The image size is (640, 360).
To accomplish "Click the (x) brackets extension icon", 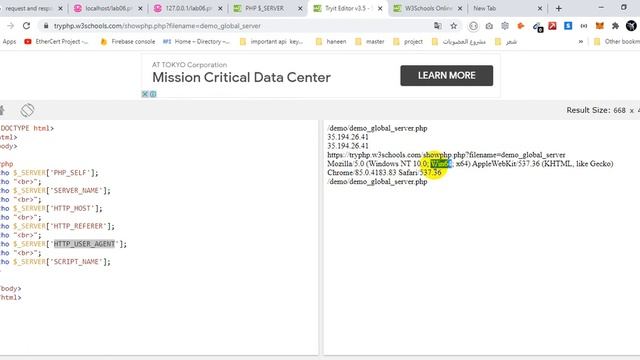I will click(x=584, y=26).
